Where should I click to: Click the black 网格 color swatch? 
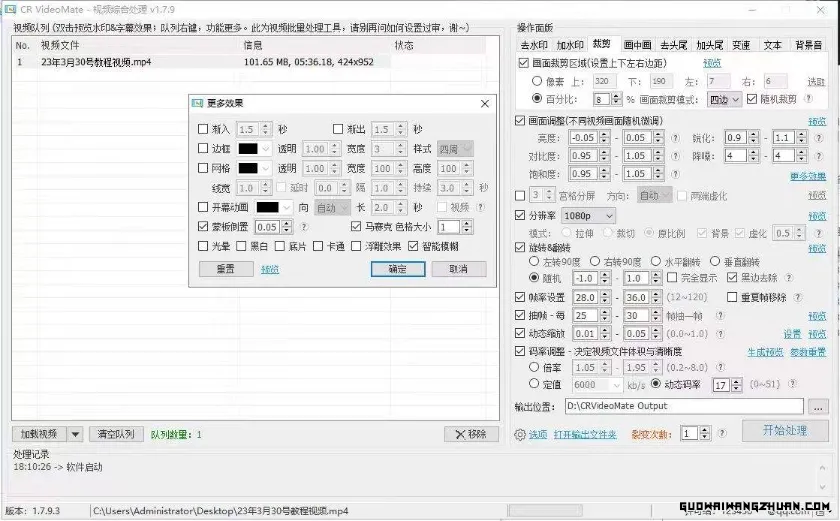point(248,169)
